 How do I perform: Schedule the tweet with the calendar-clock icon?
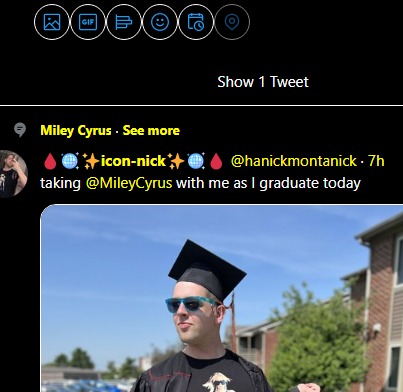[x=196, y=22]
